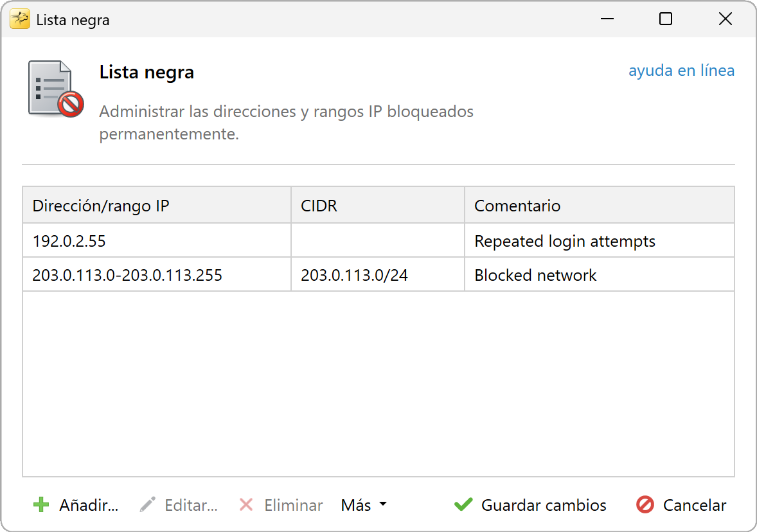Select the 203.0.113.0-203.0.113.255 range cell
The width and height of the screenshot is (757, 532).
pos(157,275)
